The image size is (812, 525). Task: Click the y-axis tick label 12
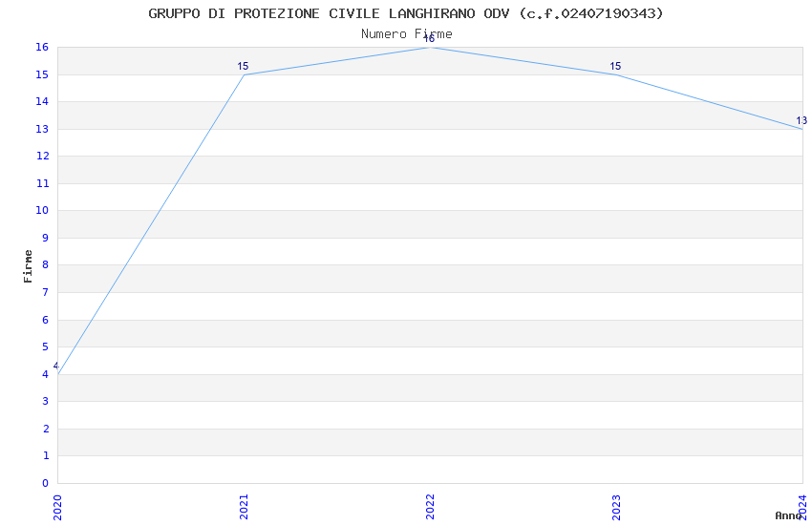click(42, 156)
